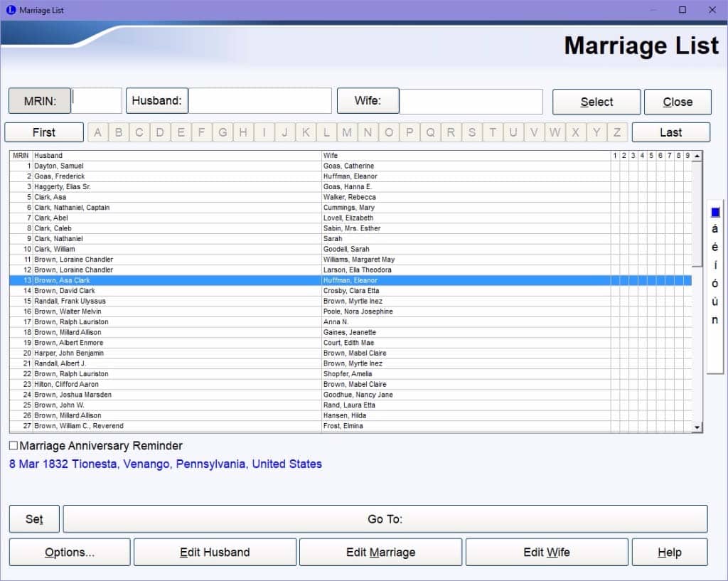This screenshot has height=581, width=728.
Task: Click the MRIN number input field
Action: [x=97, y=101]
